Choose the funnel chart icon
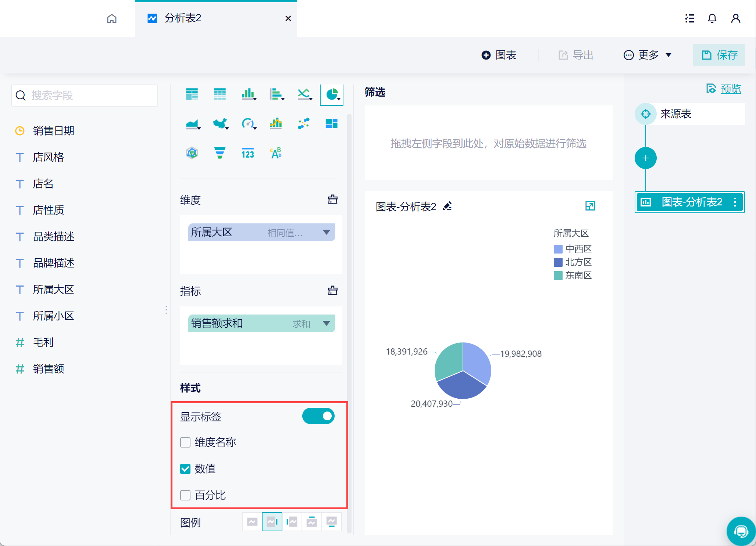This screenshot has width=756, height=546. (220, 152)
